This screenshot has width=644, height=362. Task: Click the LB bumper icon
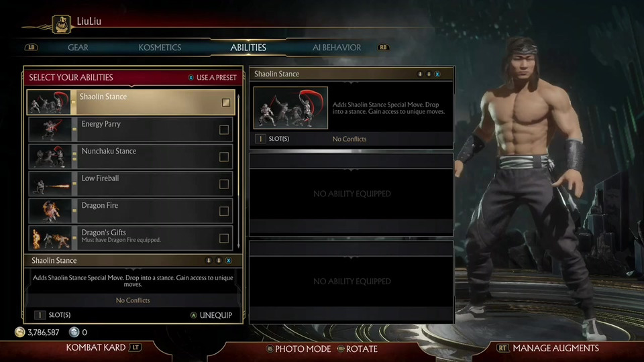coord(32,47)
